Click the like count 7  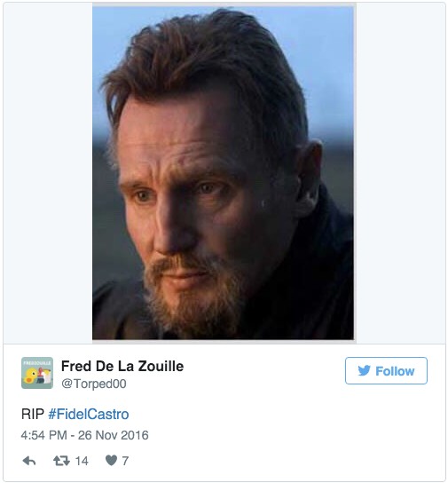(x=125, y=461)
